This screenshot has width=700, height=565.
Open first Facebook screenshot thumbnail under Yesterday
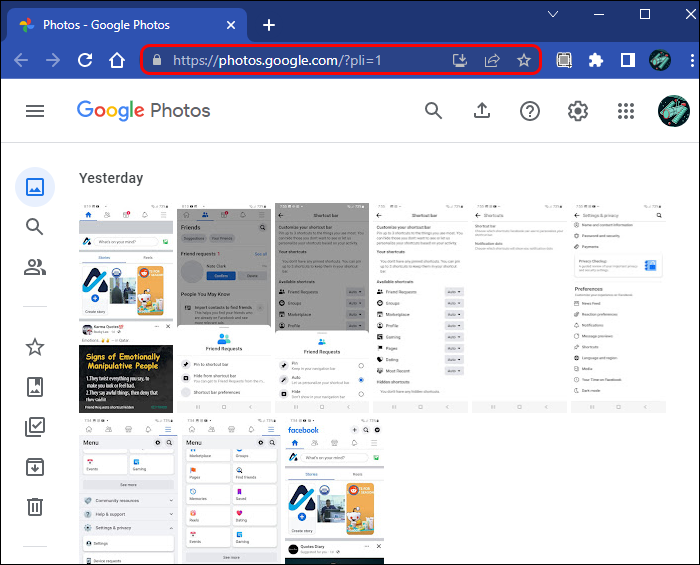click(126, 308)
